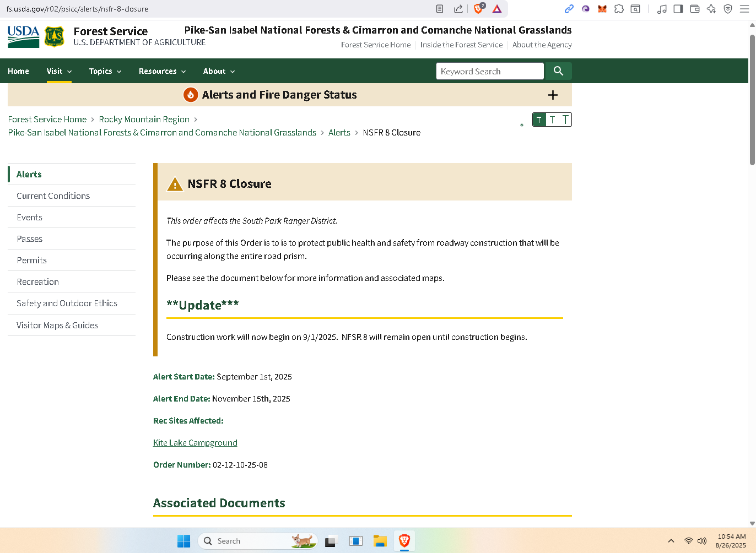Open File Explorer from the taskbar

tap(380, 541)
